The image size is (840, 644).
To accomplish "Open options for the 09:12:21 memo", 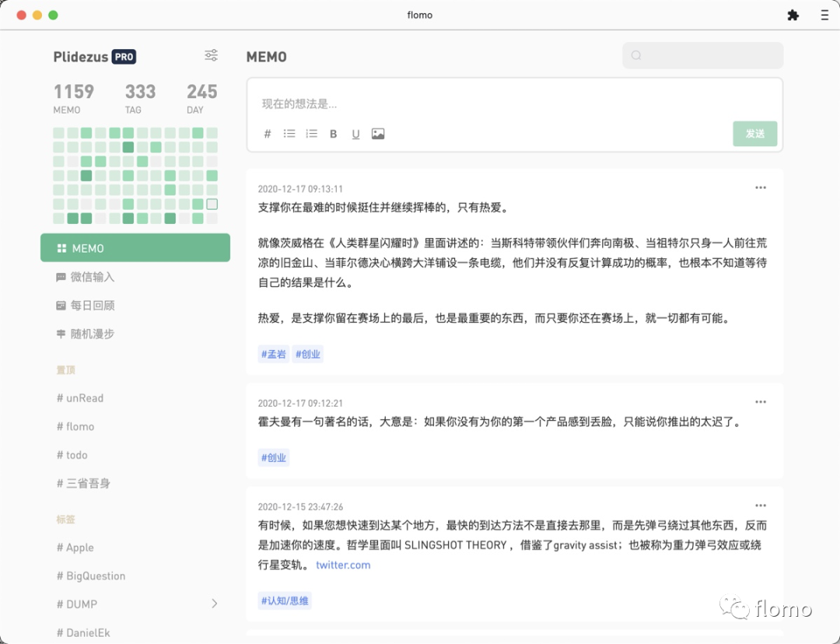I will click(761, 402).
